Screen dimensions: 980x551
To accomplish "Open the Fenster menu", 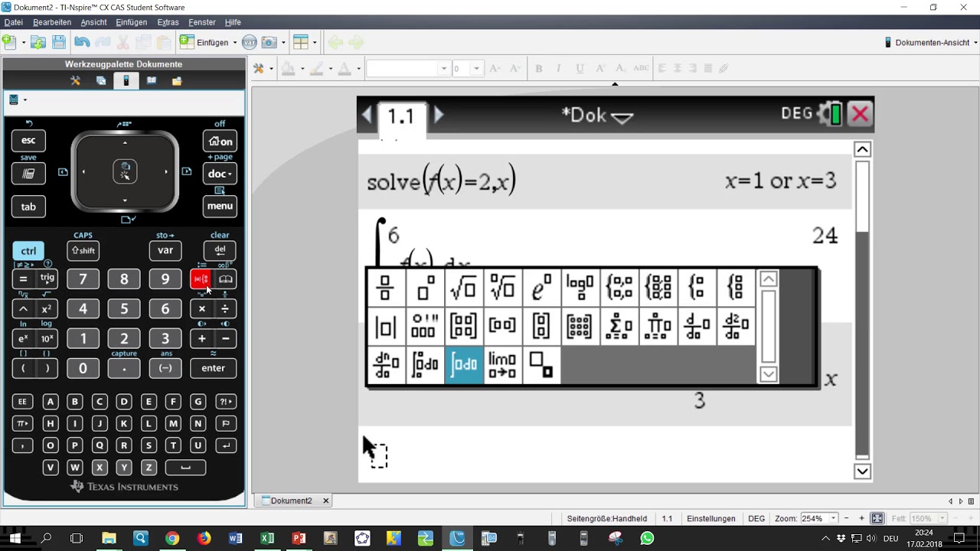I will pyautogui.click(x=202, y=22).
